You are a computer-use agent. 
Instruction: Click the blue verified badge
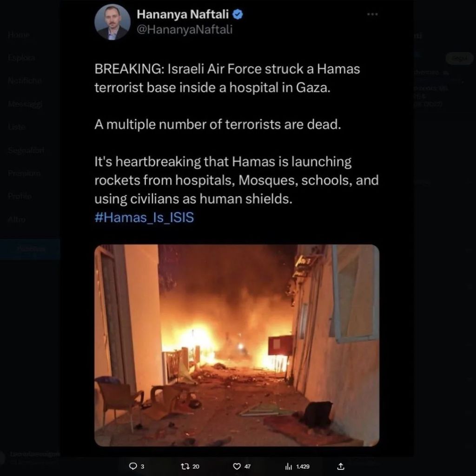(238, 14)
